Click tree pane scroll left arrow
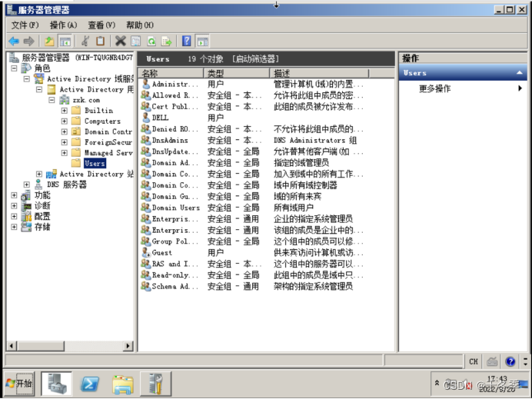 12,346
